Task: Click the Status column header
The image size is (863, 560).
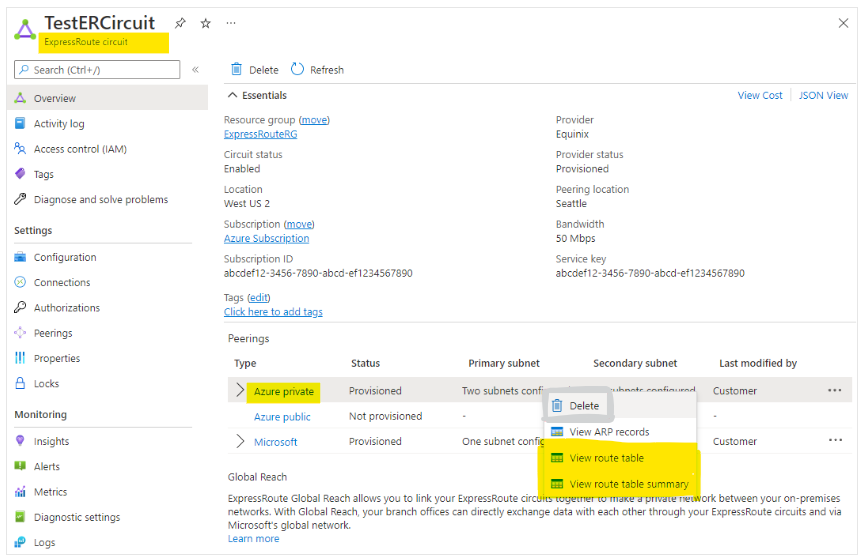Action: (x=365, y=363)
